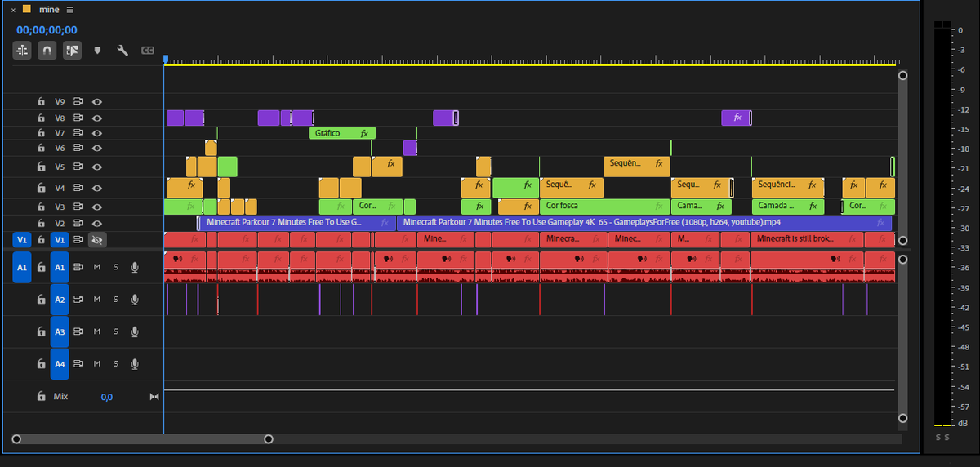Screen dimensions: 980x467
Task: Click right handle of horizontal zoom scrollbar
Action: click(x=268, y=439)
